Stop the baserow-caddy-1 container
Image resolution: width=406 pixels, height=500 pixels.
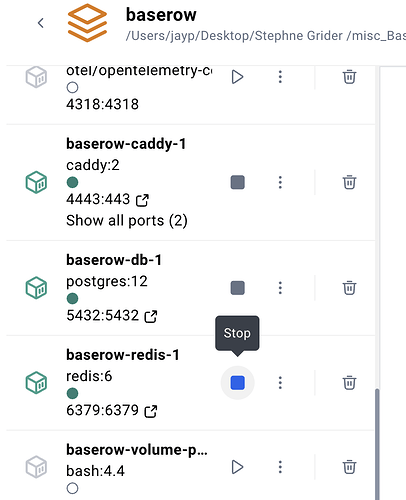click(238, 182)
